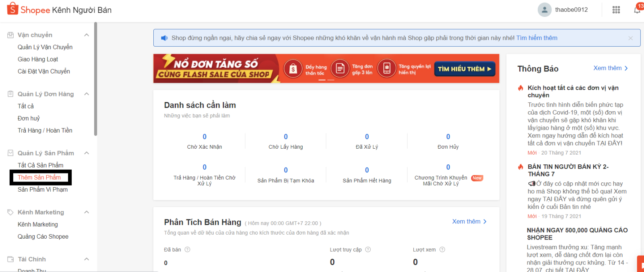644x272 pixels.
Task: Open Xem thêm in Thông Báo panel
Action: [x=610, y=68]
